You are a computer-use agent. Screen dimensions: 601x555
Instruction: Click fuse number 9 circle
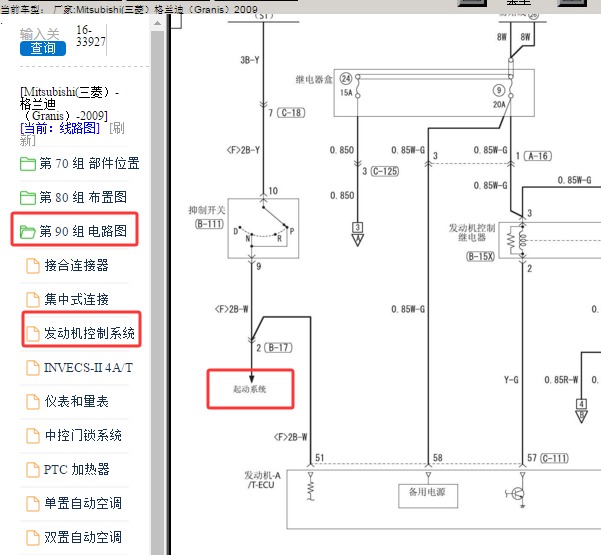pos(499,90)
